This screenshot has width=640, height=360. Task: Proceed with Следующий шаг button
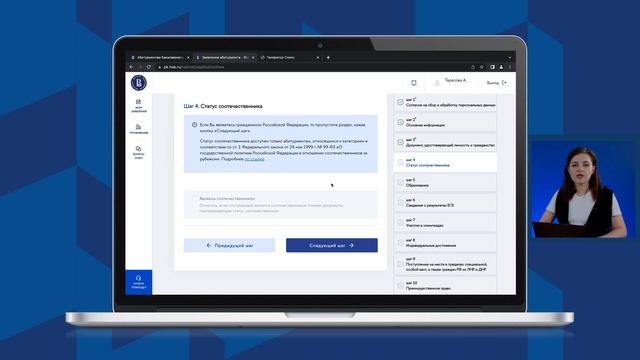332,245
